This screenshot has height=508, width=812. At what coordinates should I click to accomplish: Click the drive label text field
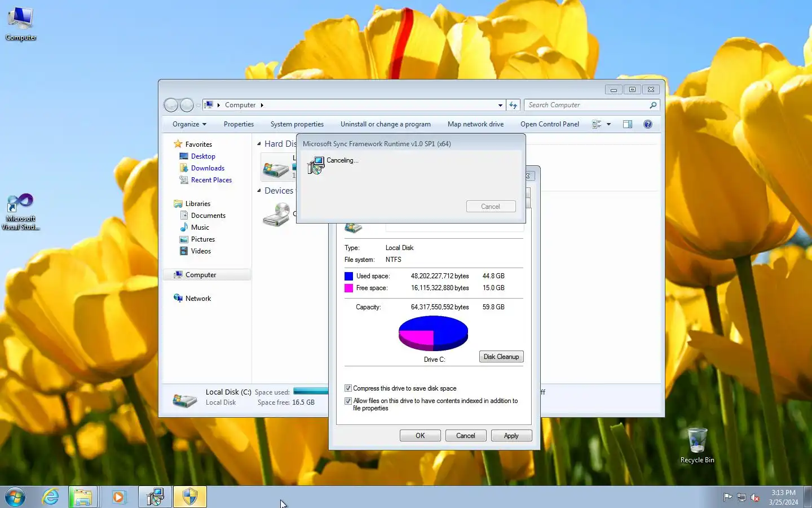pos(454,227)
